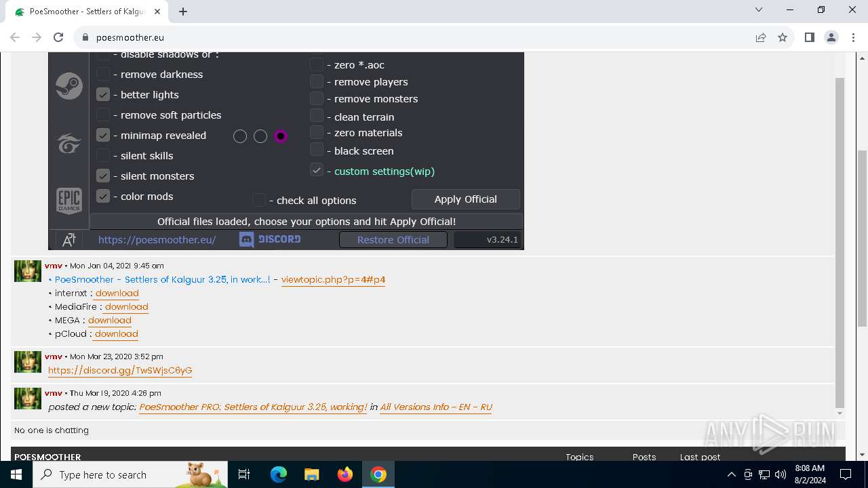This screenshot has width=868, height=488.
Task: Show hidden system tray icons chevron
Action: [731, 474]
